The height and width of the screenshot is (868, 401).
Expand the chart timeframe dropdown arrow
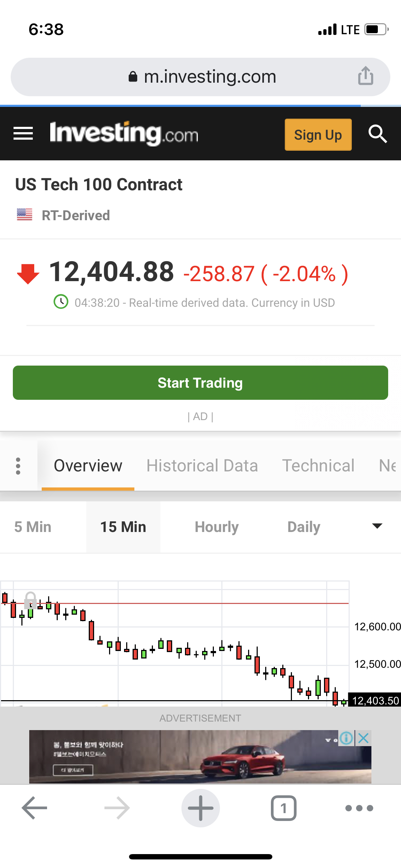(x=377, y=526)
